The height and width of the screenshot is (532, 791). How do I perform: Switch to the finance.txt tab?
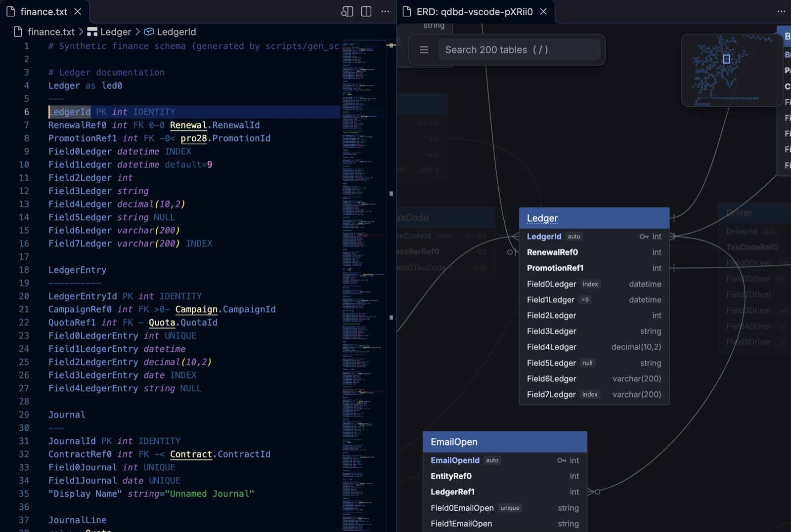click(44, 11)
